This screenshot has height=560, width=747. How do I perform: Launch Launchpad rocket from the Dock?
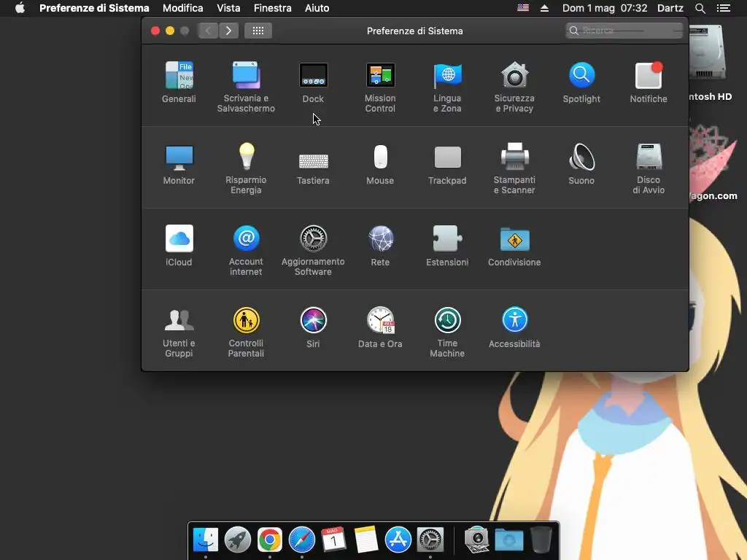[x=237, y=540]
